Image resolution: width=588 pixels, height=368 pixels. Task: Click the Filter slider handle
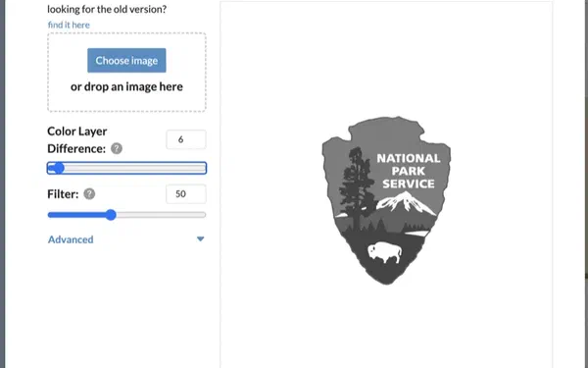(111, 215)
